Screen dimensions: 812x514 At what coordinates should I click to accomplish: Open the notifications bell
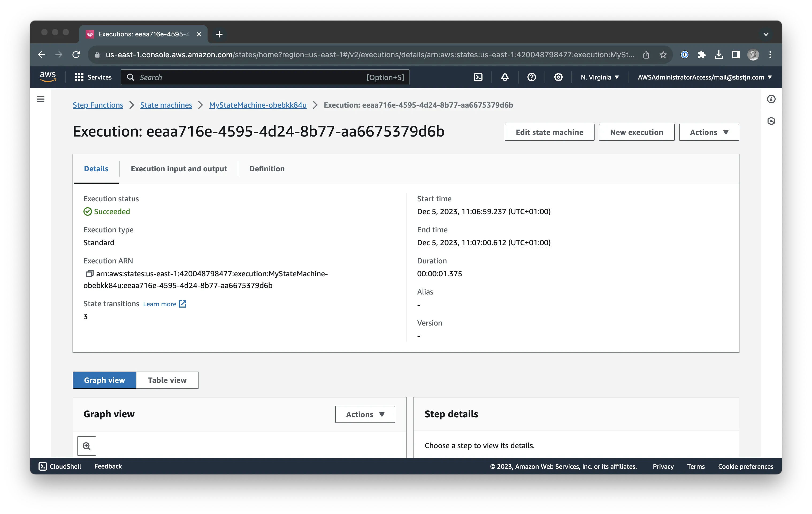[x=505, y=77]
